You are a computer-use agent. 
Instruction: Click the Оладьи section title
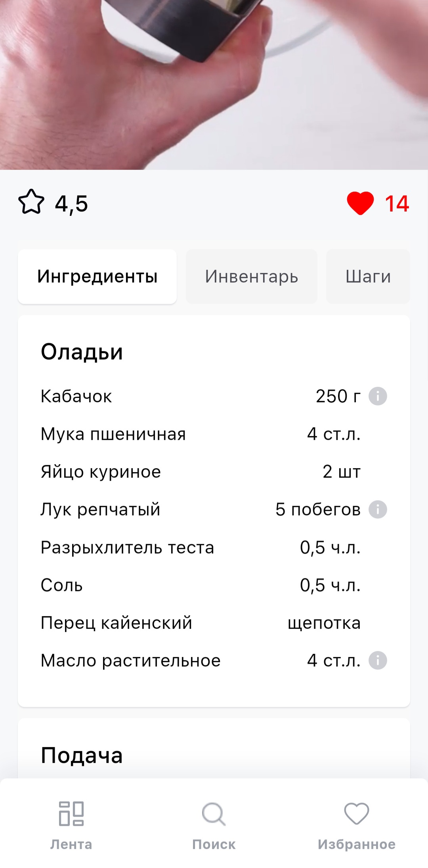click(x=82, y=352)
